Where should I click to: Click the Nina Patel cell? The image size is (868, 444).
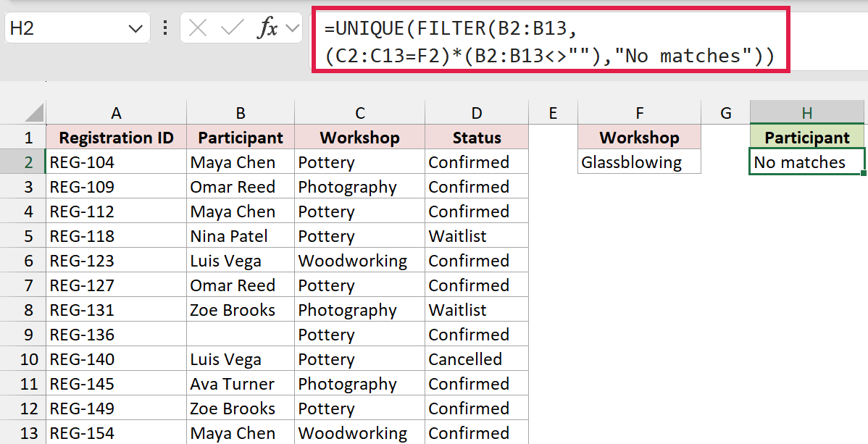(241, 236)
